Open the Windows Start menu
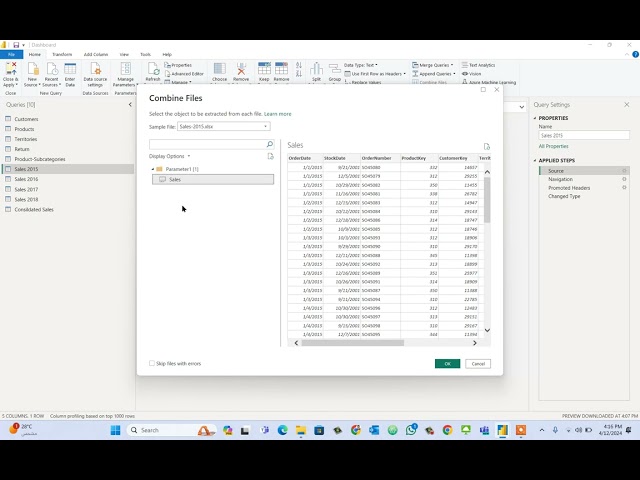 116,430
